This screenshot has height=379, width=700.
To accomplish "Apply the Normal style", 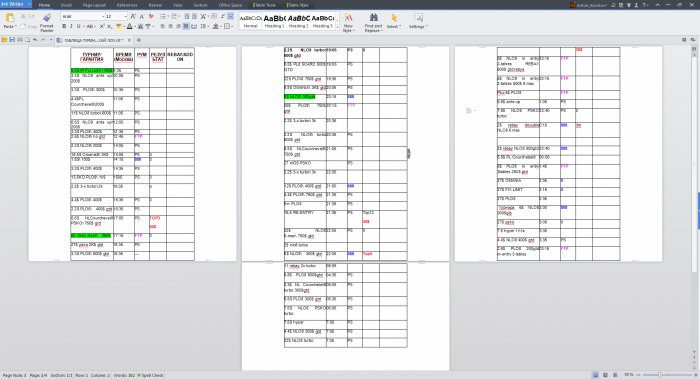I will [250, 21].
